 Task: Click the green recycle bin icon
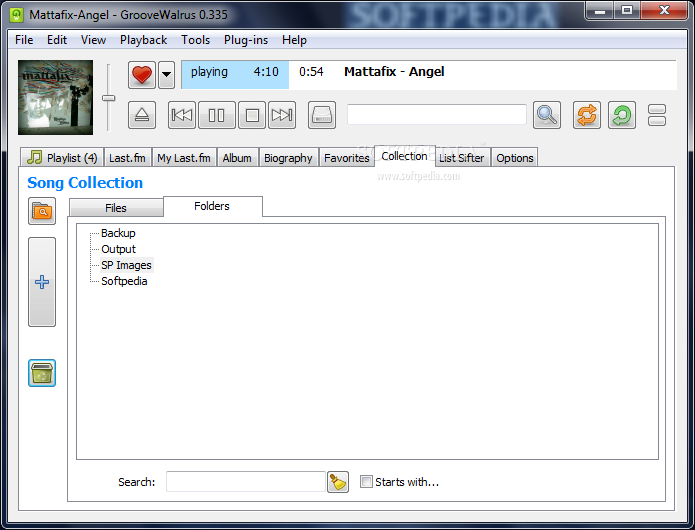42,373
